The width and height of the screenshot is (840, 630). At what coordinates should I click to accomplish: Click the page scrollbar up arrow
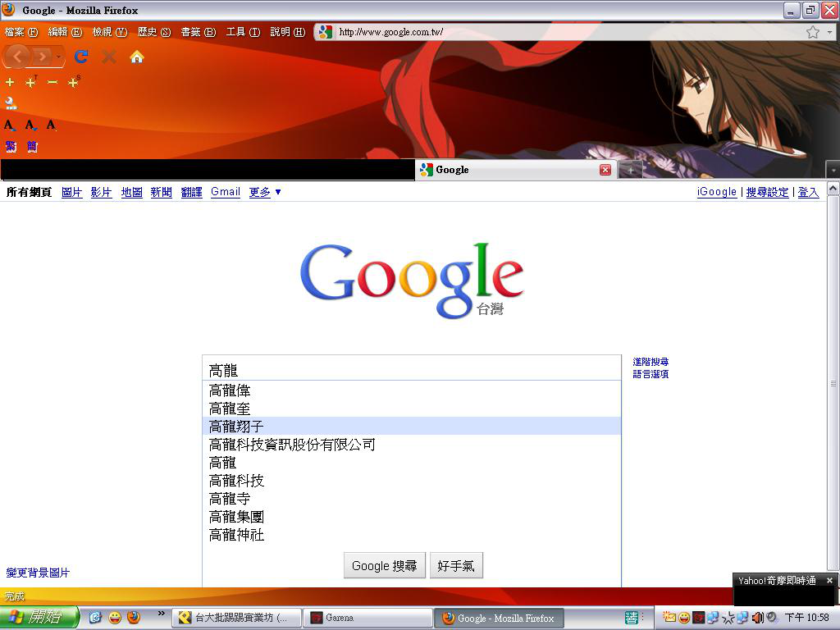[x=833, y=189]
